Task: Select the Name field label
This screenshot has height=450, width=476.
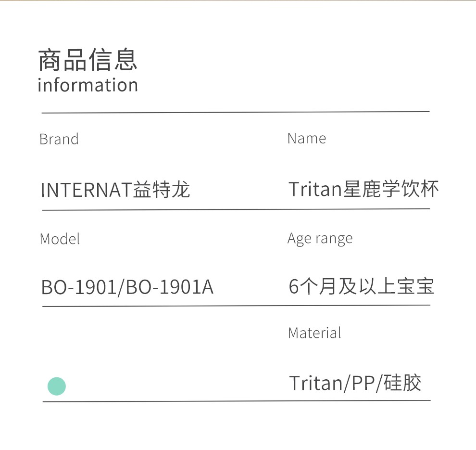Action: tap(306, 138)
